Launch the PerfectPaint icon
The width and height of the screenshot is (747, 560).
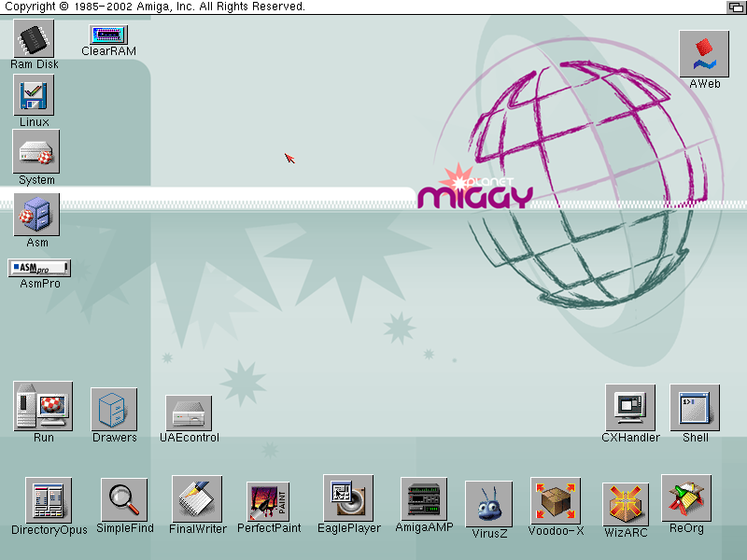[x=268, y=501]
